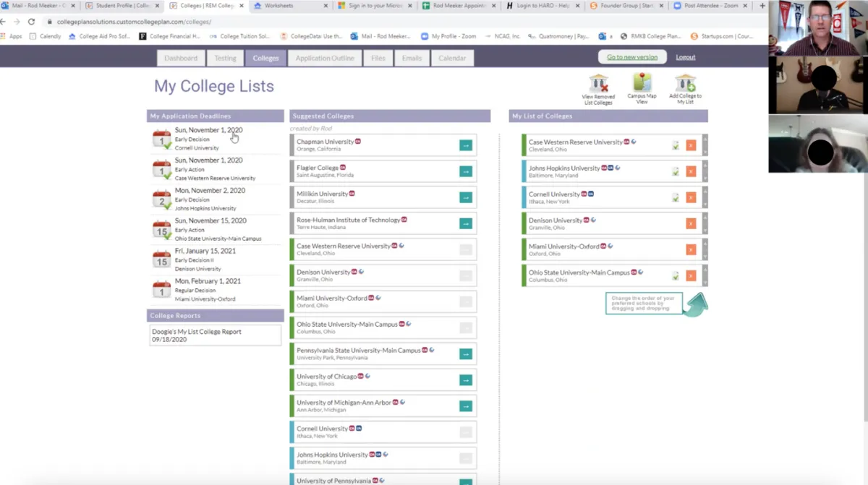
Task: Select the top Zoom participant video thumbnail
Action: pyautogui.click(x=818, y=28)
